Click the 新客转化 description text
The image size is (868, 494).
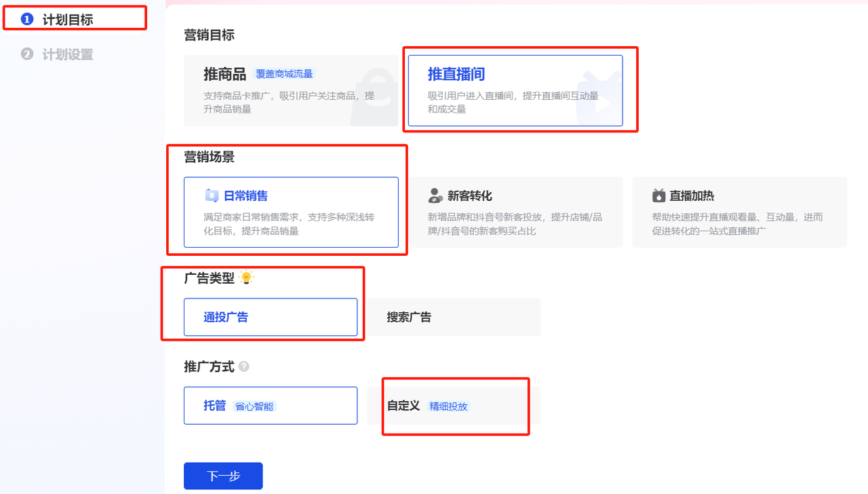coord(515,224)
